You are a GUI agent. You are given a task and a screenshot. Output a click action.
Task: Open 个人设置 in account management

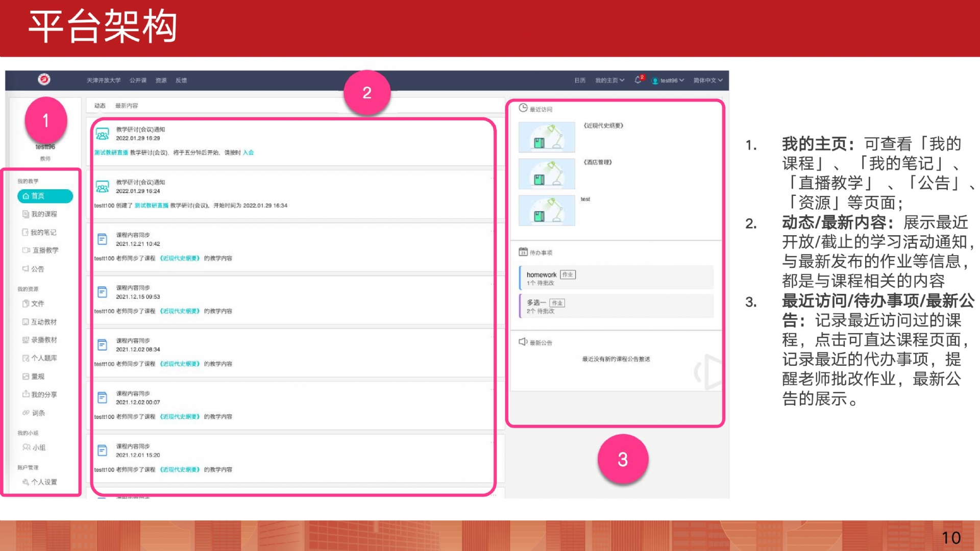coord(44,482)
